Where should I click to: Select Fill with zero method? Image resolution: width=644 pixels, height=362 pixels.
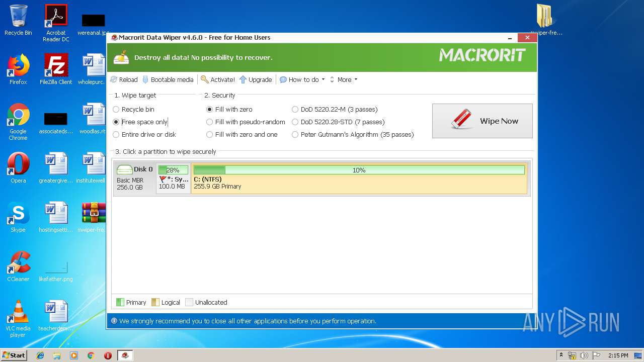[229, 109]
